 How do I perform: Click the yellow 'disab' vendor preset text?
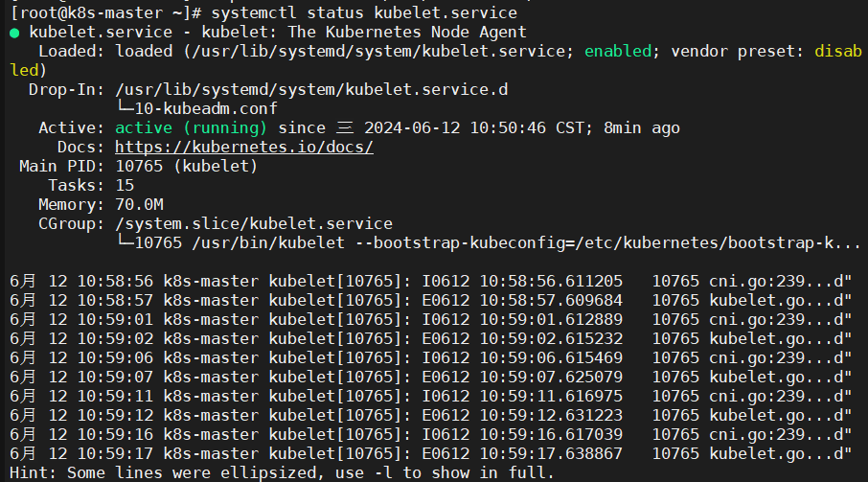click(x=838, y=52)
